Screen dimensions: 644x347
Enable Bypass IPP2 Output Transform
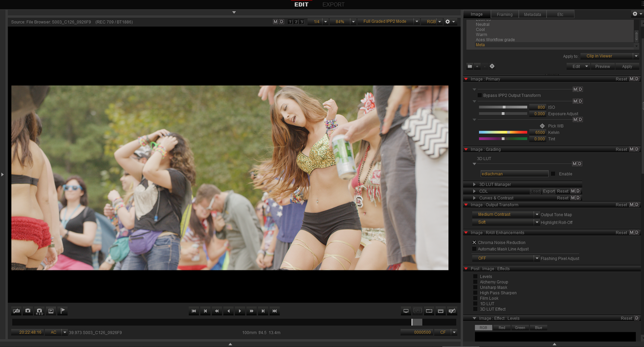tap(479, 95)
